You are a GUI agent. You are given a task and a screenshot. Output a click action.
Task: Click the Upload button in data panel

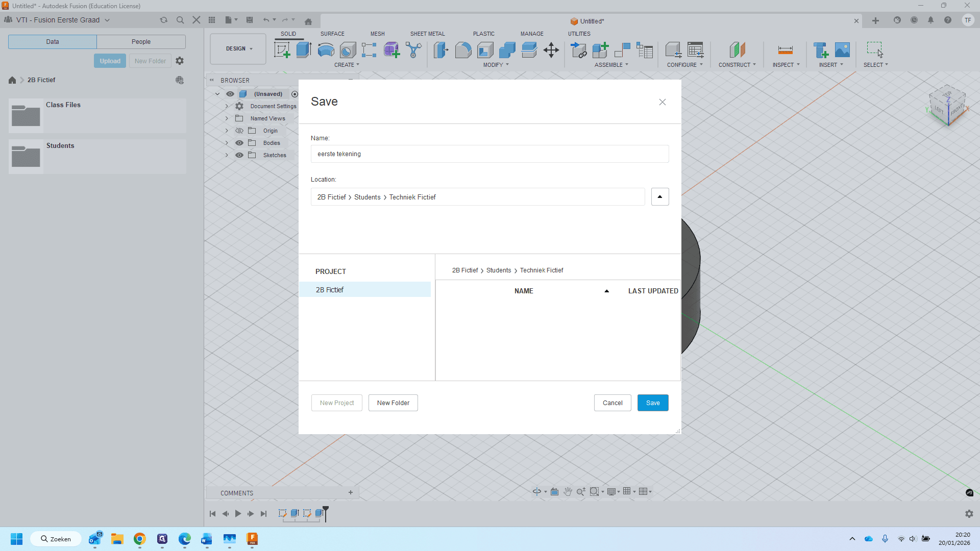110,61
